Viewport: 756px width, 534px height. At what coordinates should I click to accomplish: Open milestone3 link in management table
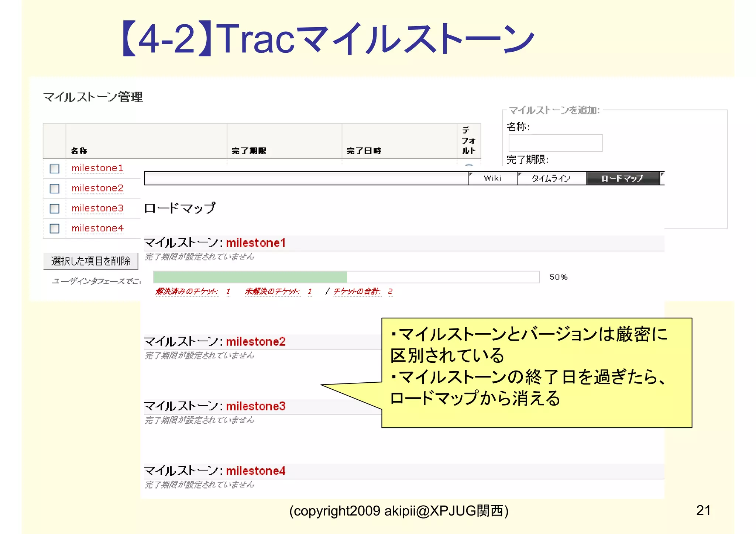click(x=97, y=208)
